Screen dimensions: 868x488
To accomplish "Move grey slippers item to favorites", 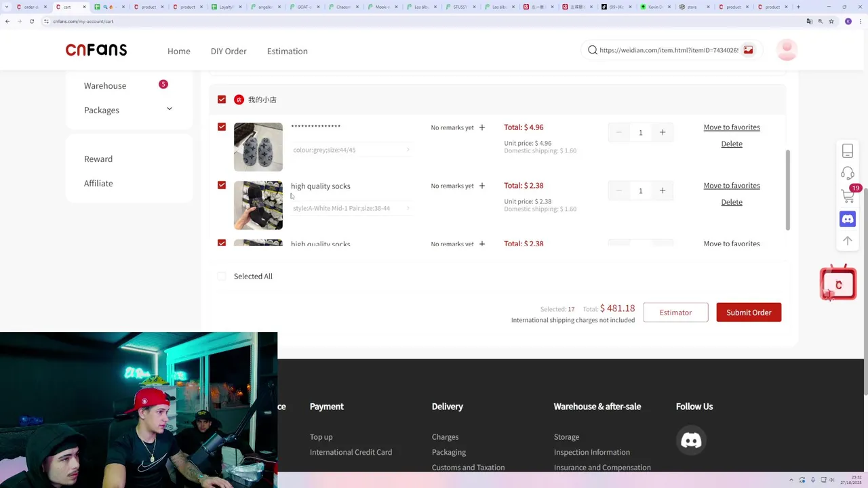I will [732, 127].
